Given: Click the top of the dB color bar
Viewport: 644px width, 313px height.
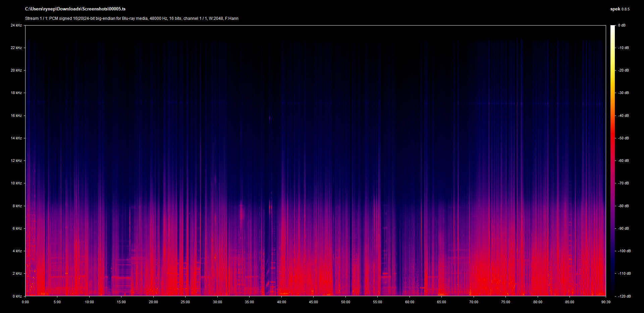Looking at the screenshot, I should pyautogui.click(x=613, y=27).
